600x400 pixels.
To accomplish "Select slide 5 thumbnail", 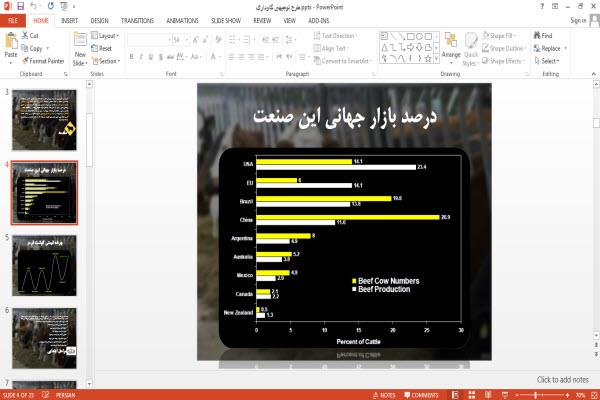I will [44, 265].
